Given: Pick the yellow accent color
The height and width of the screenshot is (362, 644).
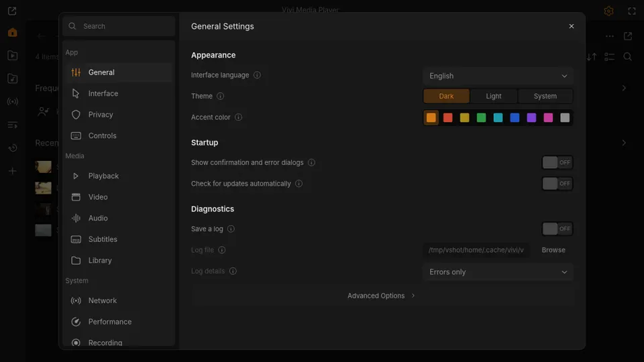Looking at the screenshot, I should pos(464,118).
